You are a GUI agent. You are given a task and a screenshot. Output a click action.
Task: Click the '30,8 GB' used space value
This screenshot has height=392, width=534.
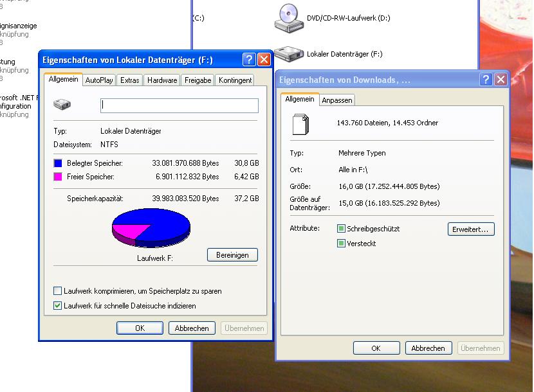(246, 163)
